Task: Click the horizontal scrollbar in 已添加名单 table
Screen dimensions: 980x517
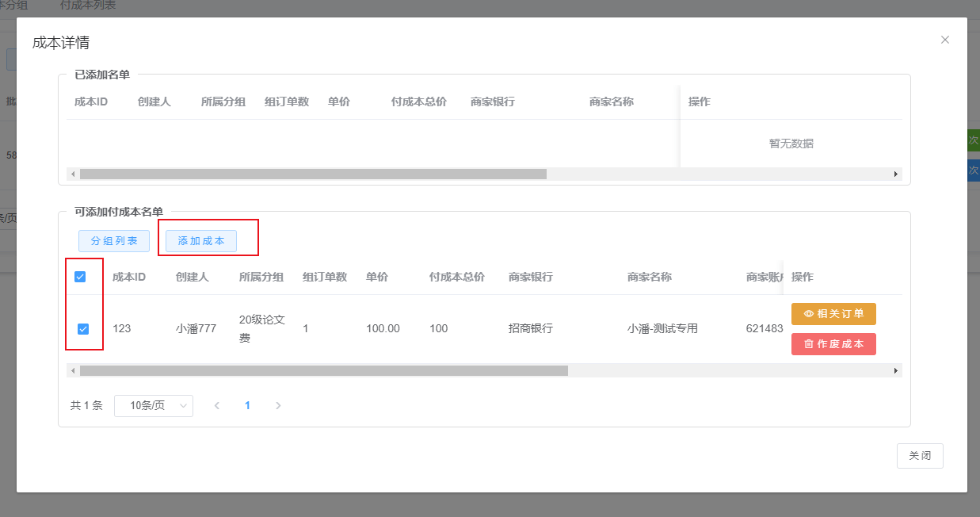Action: pos(313,174)
